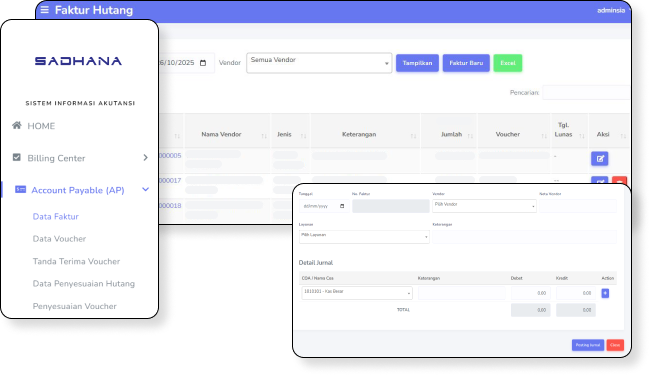Click the No. Faktur input field

[391, 206]
